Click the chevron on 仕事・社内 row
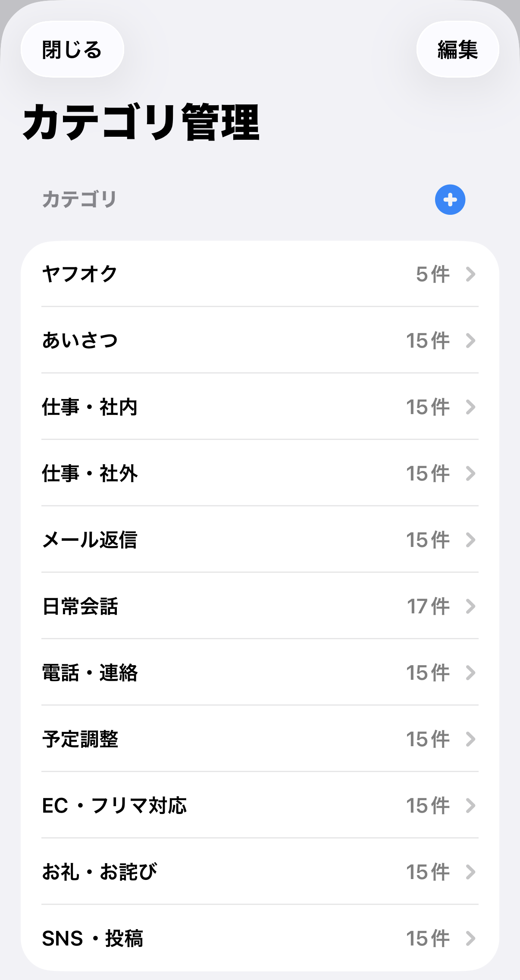520x980 pixels. [471, 407]
